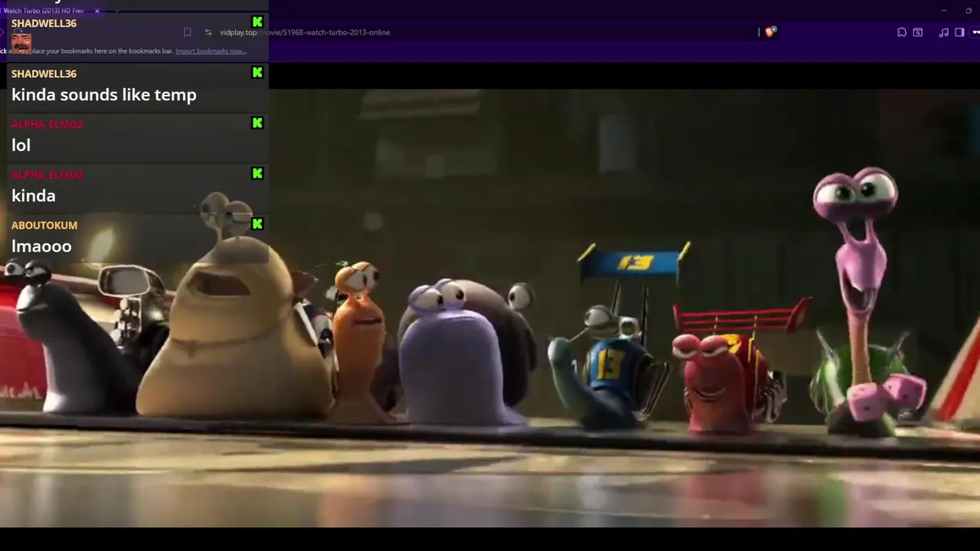The width and height of the screenshot is (980, 551).
Task: Click the 'kinda' chat message text
Action: (x=34, y=196)
